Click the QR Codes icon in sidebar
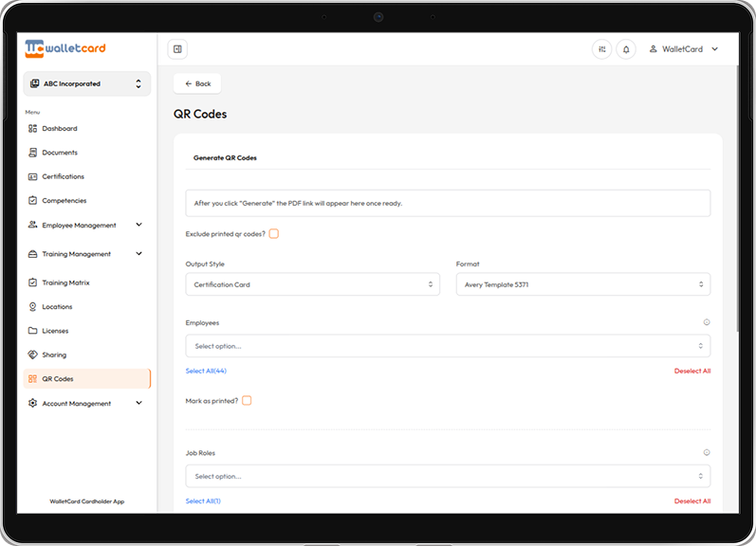 pyautogui.click(x=32, y=379)
